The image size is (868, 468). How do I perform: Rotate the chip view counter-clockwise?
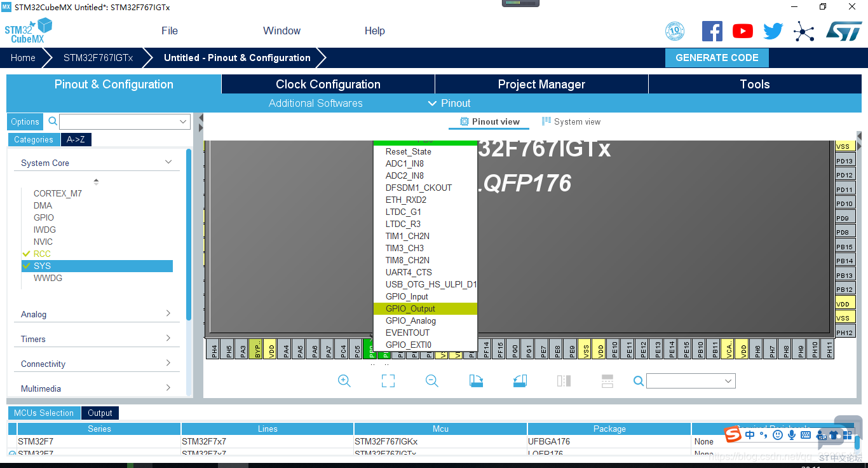(x=520, y=381)
